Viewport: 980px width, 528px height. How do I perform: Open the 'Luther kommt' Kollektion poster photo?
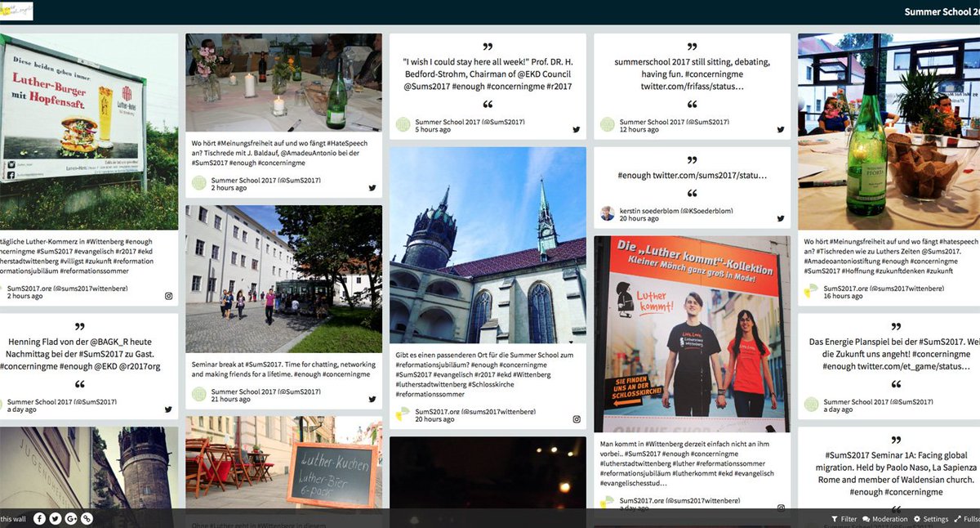click(692, 334)
